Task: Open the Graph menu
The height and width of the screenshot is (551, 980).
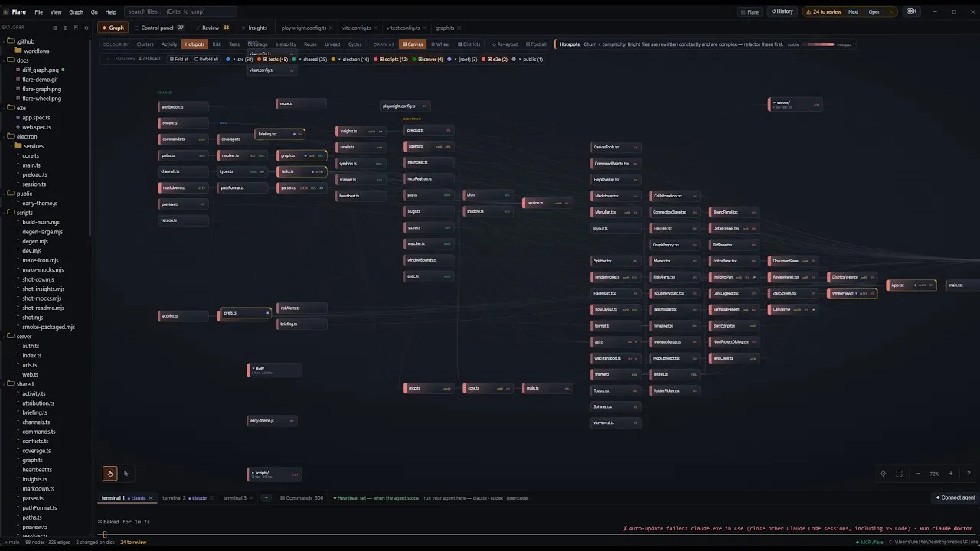Action: [77, 12]
